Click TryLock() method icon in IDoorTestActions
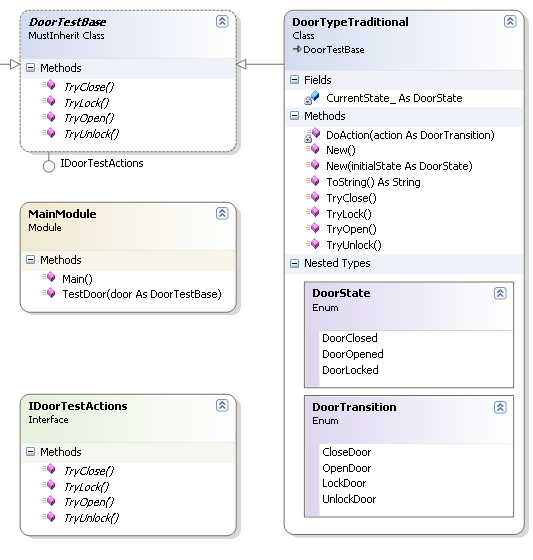Viewport: 533px width, 560px height. (49, 485)
